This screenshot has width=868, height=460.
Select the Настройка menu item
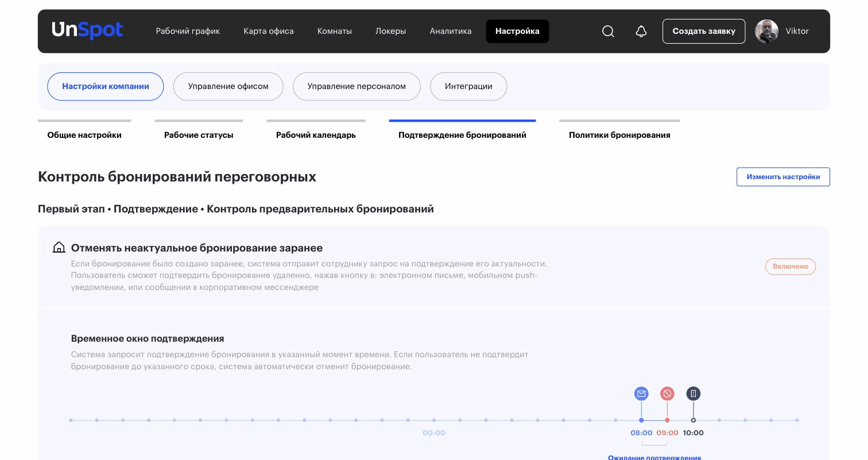click(x=517, y=31)
